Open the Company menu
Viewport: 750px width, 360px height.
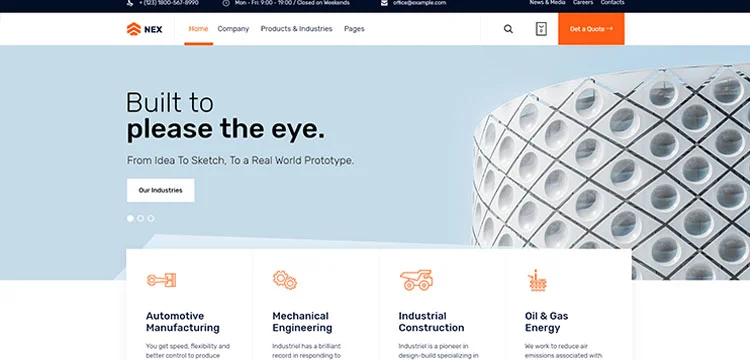pos(233,29)
